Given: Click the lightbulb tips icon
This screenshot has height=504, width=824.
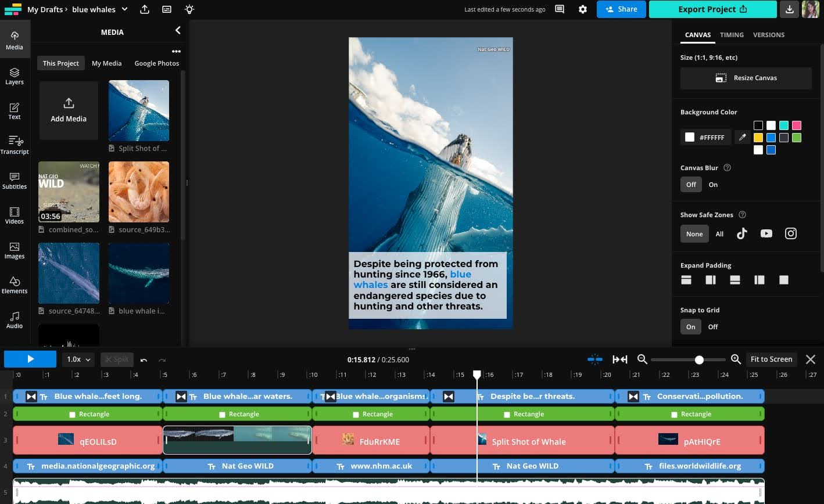Looking at the screenshot, I should coord(189,9).
